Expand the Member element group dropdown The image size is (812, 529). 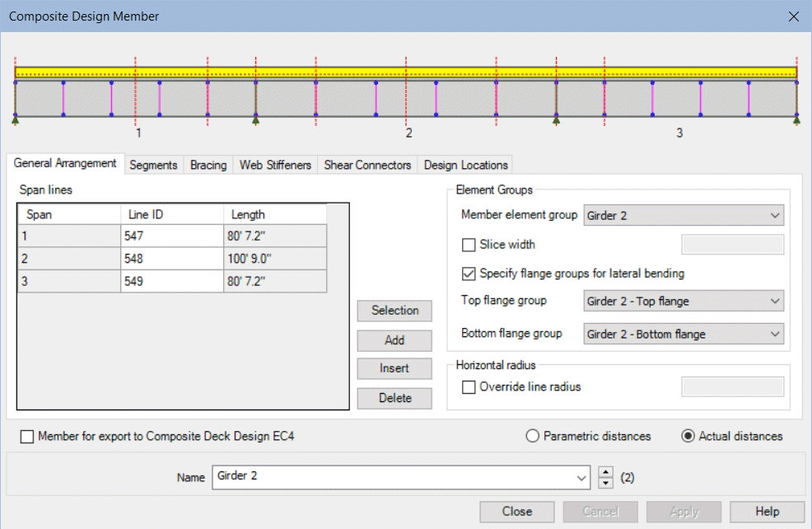774,216
